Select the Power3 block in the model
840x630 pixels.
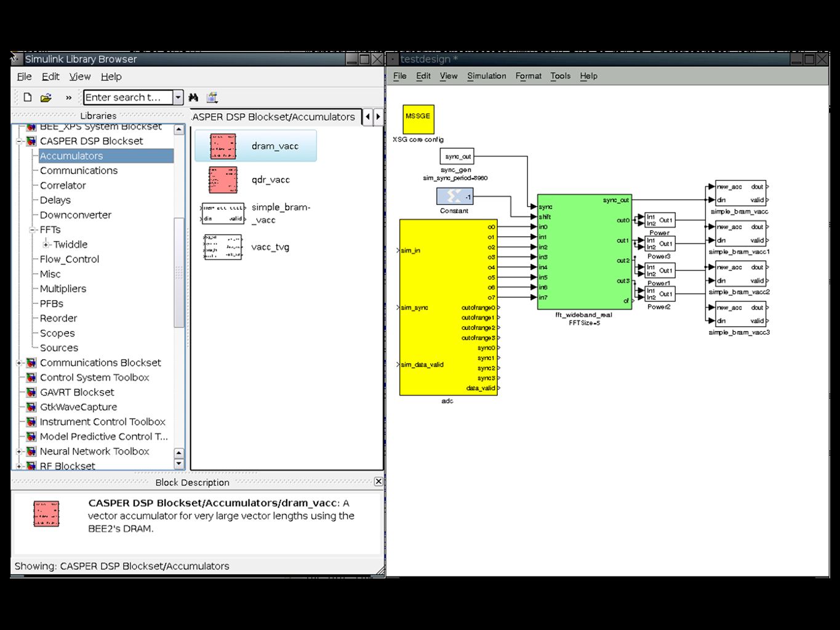coord(660,244)
